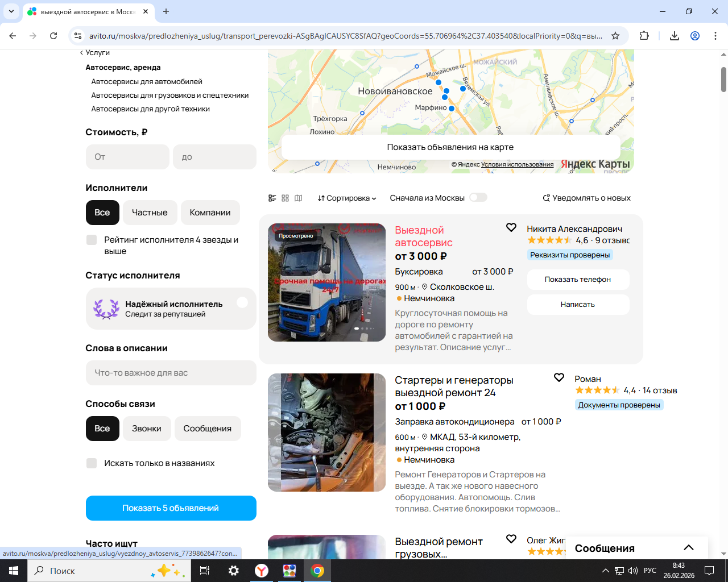Viewport: 728px width, 582px height.
Task: Open the tab search dropdown in Chrome
Action: click(x=11, y=11)
